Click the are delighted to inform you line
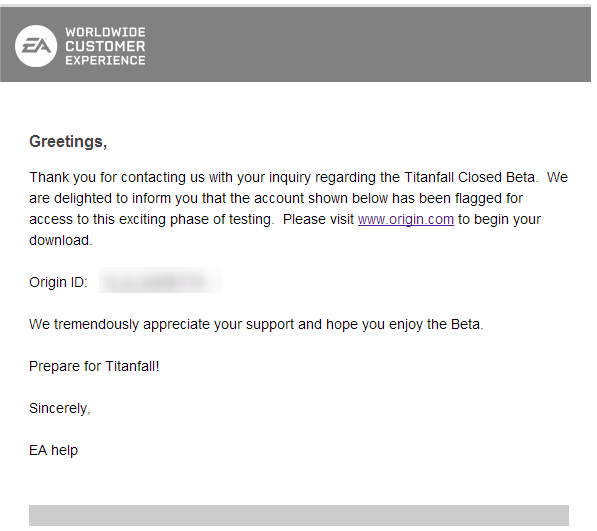Viewport: 597px width, 531px height. coord(276,198)
